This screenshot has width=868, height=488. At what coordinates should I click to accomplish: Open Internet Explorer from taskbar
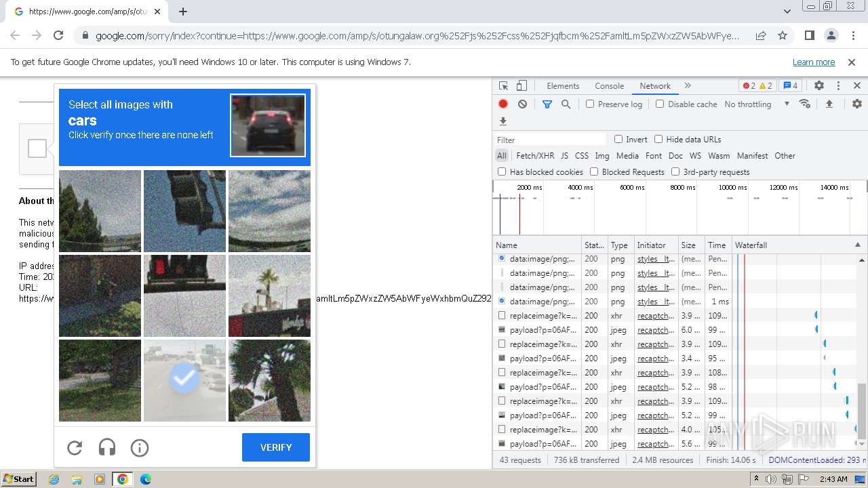[54, 479]
